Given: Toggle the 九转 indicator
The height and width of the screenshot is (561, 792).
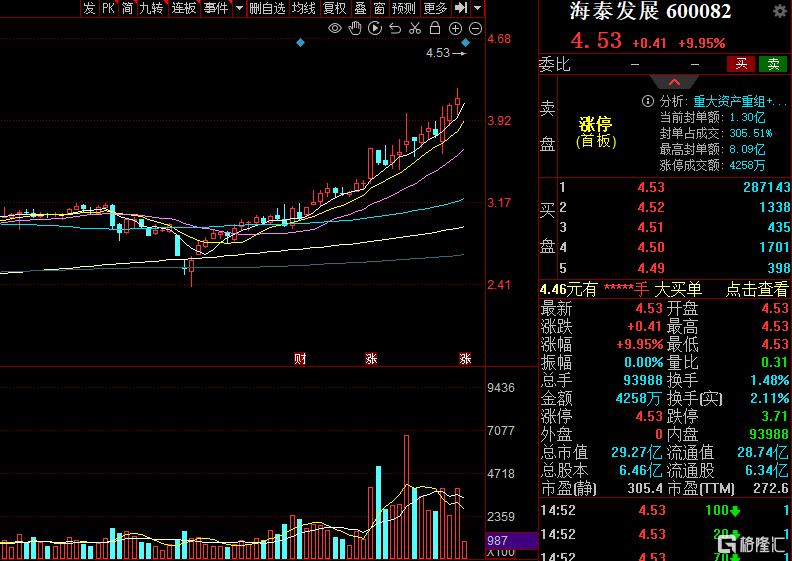Looking at the screenshot, I should [152, 8].
